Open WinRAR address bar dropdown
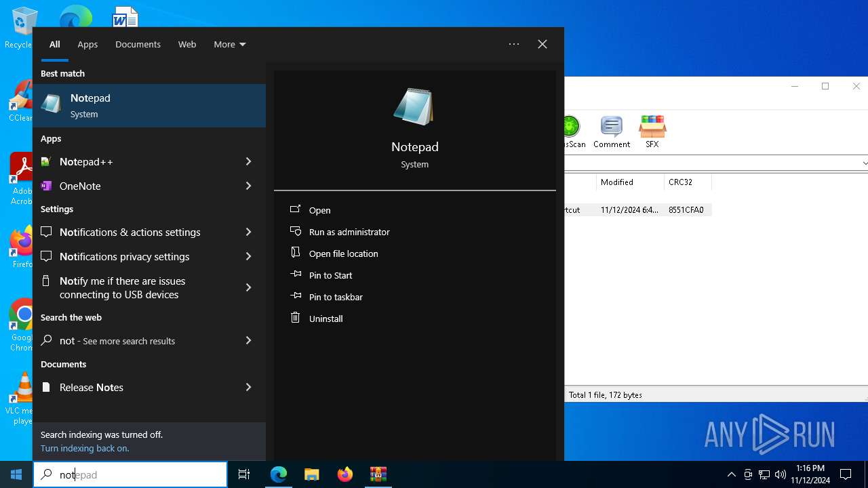Screen dimensions: 868x488 pos(864,163)
